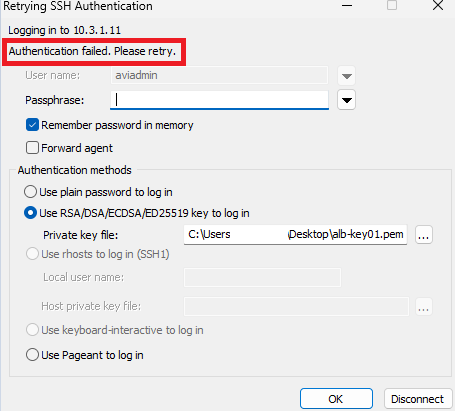Click the Private key file path field

point(295,235)
